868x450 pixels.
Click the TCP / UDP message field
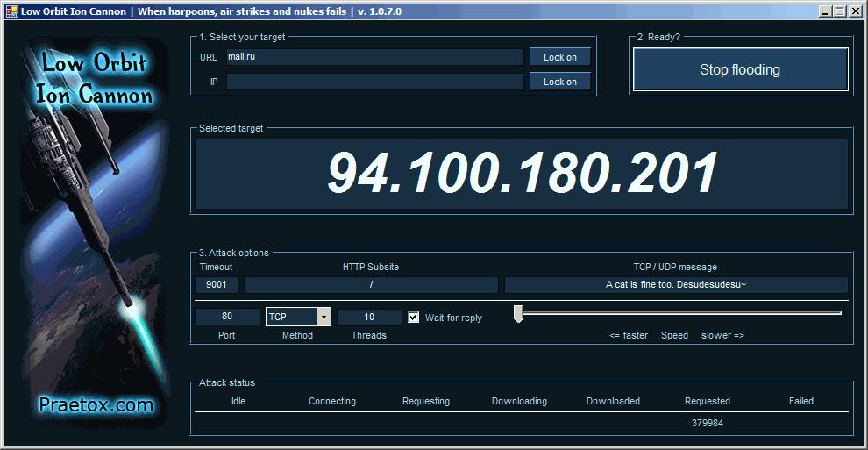click(x=676, y=284)
